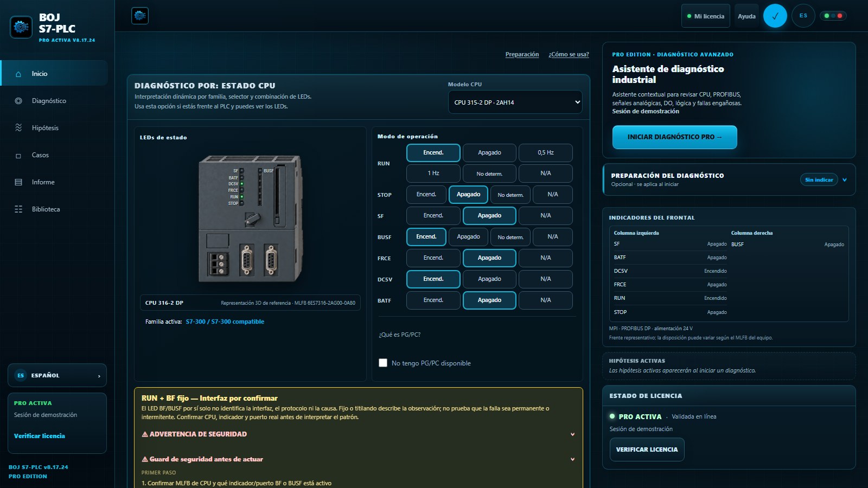Set DC5V LED to Apagado
The width and height of the screenshot is (868, 488).
click(x=489, y=279)
